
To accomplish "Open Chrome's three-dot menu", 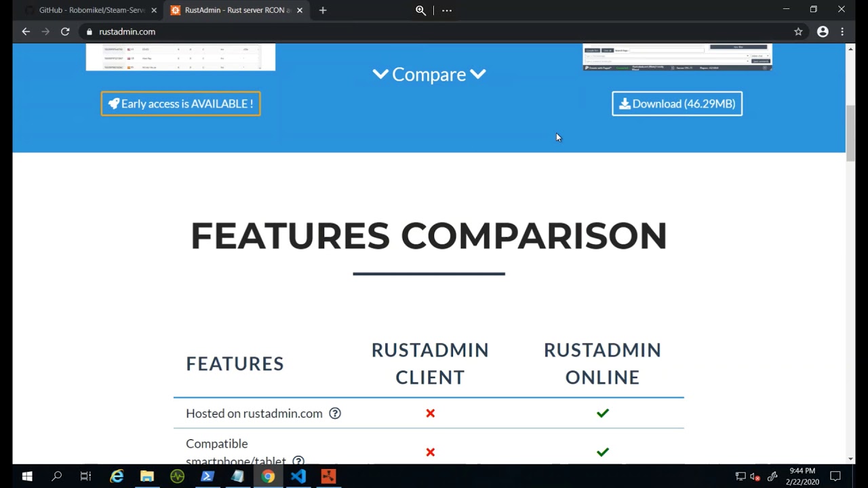I will [x=842, y=31].
